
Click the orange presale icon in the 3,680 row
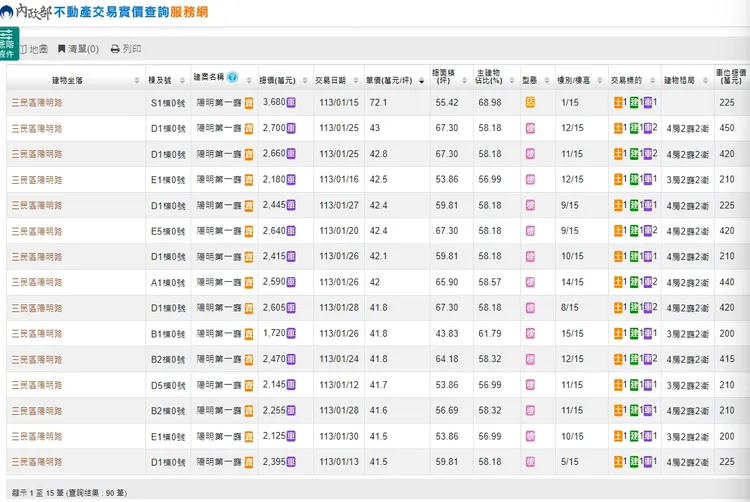249,103
